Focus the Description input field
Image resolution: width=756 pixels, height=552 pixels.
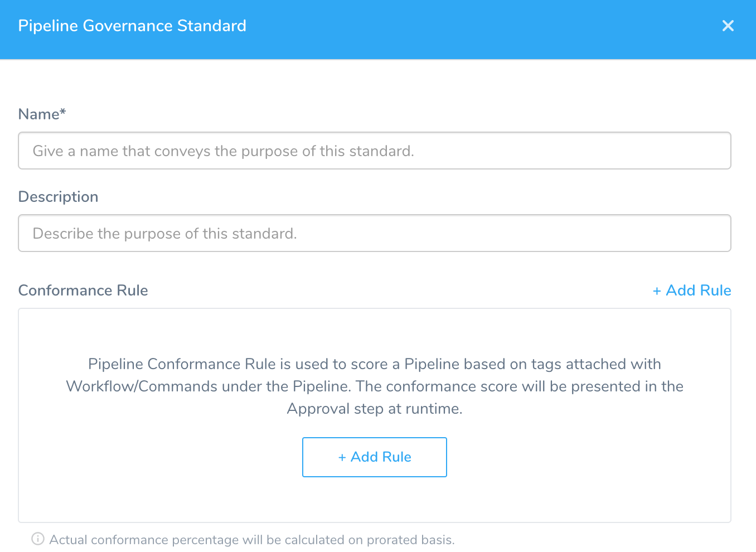[375, 233]
